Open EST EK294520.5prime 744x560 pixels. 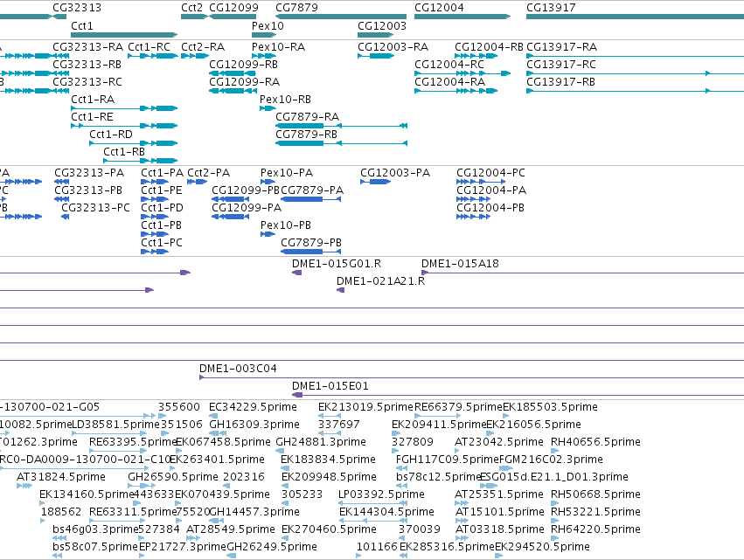click(x=542, y=547)
